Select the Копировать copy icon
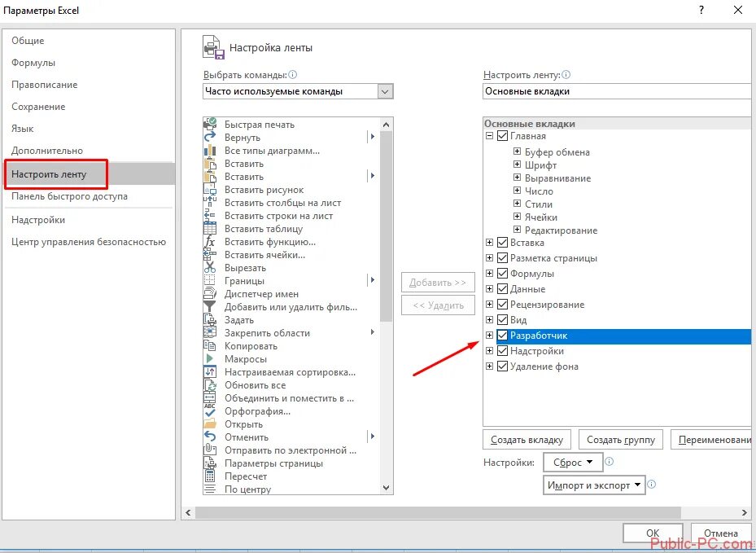This screenshot has height=553, width=756. point(210,345)
